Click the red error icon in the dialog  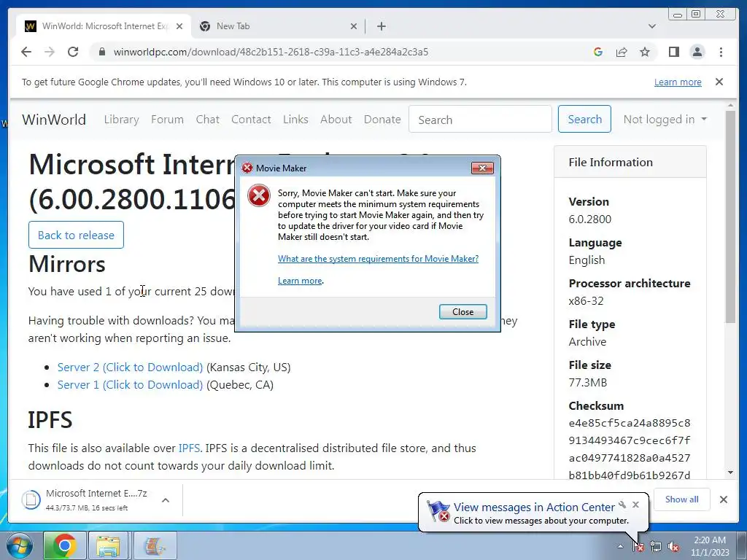259,195
